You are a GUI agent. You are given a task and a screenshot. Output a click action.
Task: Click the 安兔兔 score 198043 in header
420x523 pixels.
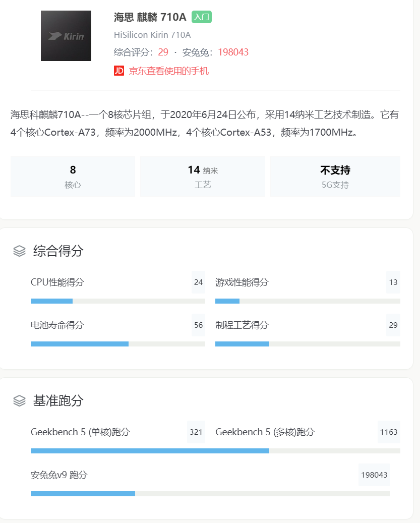pyautogui.click(x=233, y=52)
